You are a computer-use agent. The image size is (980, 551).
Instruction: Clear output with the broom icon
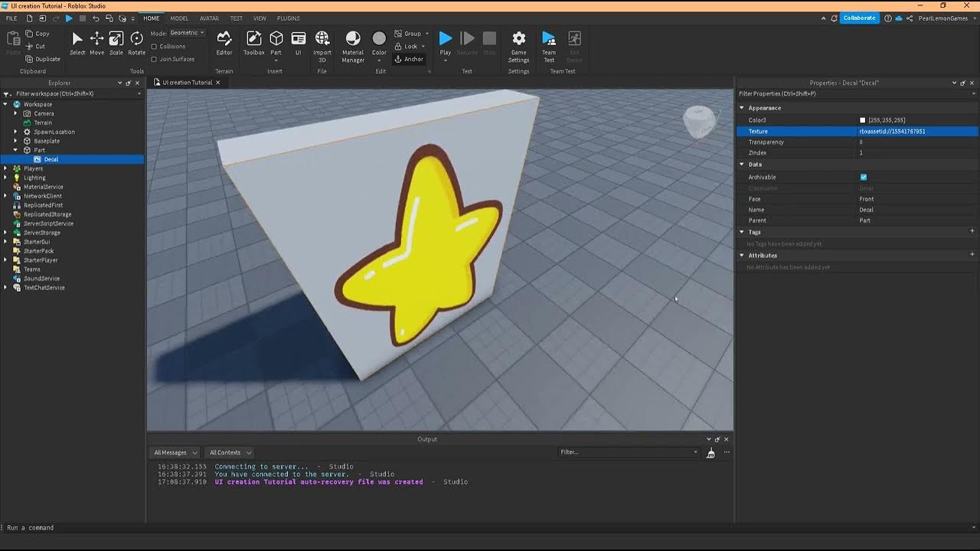[710, 453]
